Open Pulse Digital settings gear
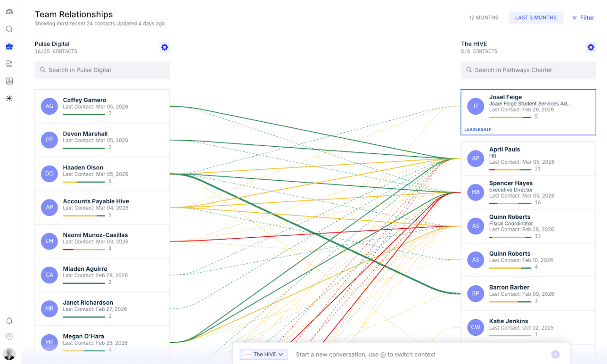 164,47
